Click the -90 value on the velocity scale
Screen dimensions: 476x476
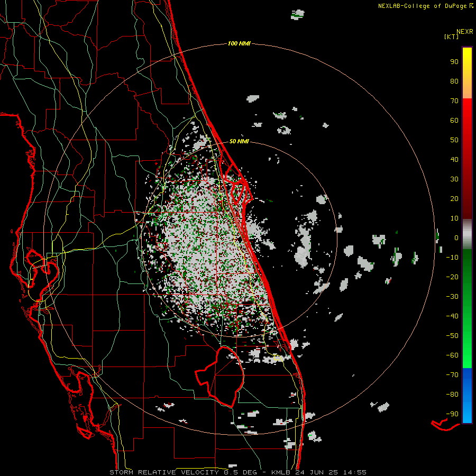pyautogui.click(x=452, y=414)
